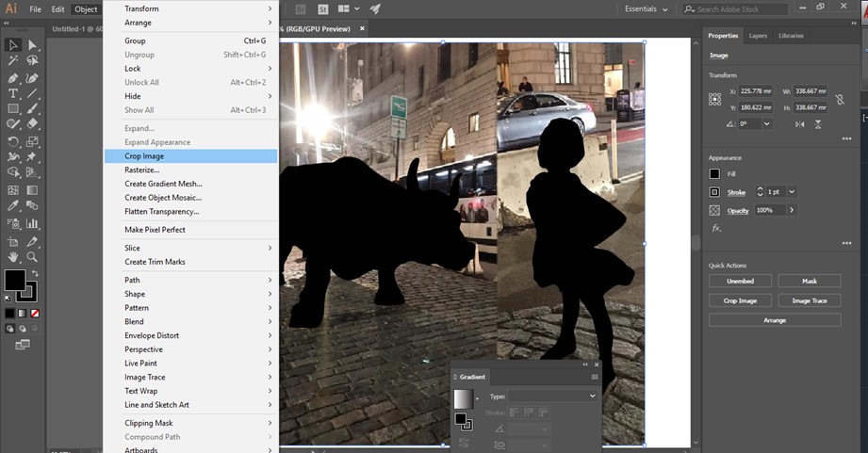Screen dimensions: 868x453
Task: Open the gradient Type dropdown
Action: pos(552,396)
